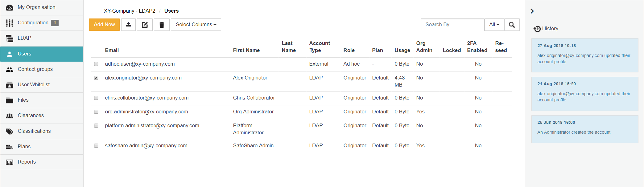
Task: Click SafeShare Admin first name cell
Action: (x=253, y=146)
